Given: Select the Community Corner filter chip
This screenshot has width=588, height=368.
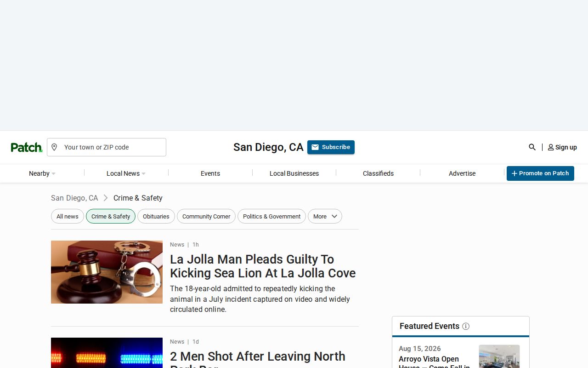Looking at the screenshot, I should 206,216.
